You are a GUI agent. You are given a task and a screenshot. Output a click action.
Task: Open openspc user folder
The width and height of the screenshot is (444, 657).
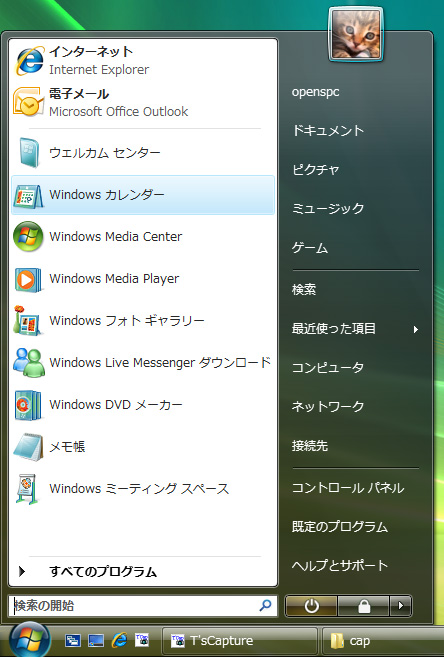tap(315, 92)
